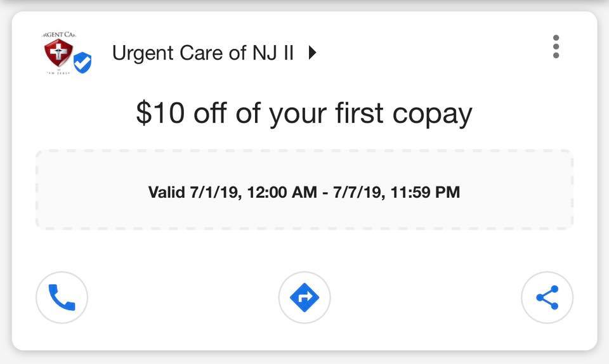Show more options via vertical dots

[556, 46]
